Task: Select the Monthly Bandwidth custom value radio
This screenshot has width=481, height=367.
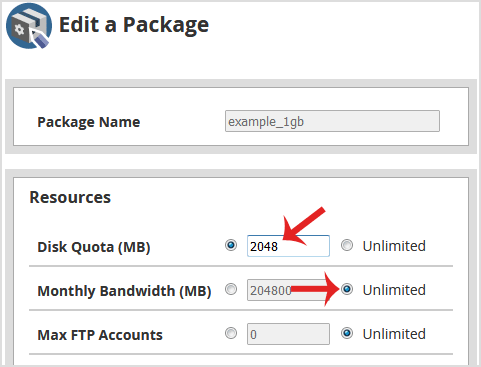Action: pos(231,289)
